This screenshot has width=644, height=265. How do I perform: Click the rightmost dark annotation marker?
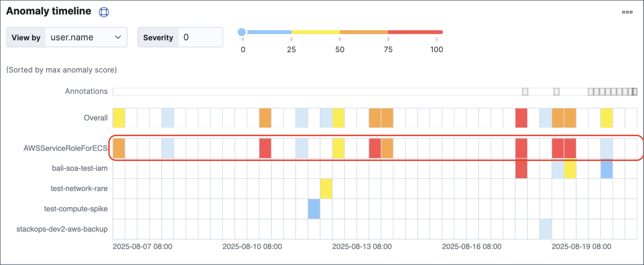(x=634, y=92)
